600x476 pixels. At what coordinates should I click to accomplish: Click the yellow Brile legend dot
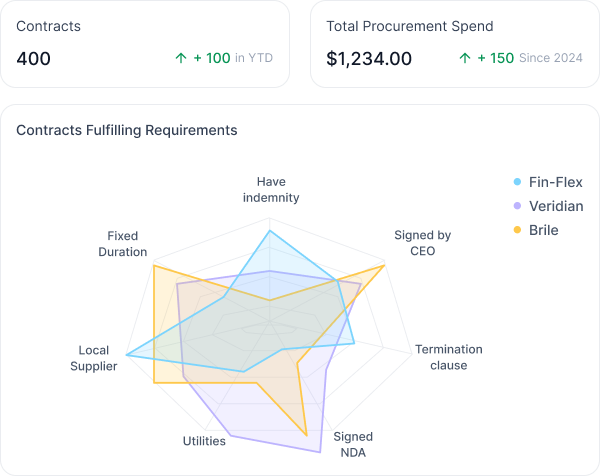coord(517,230)
